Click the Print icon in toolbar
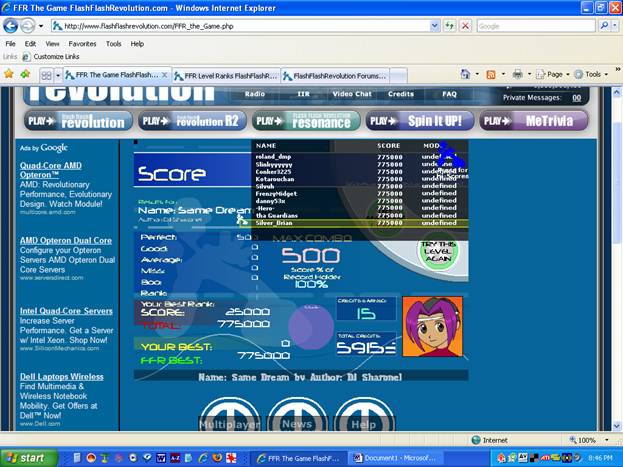This screenshot has width=623, height=467. (x=517, y=74)
